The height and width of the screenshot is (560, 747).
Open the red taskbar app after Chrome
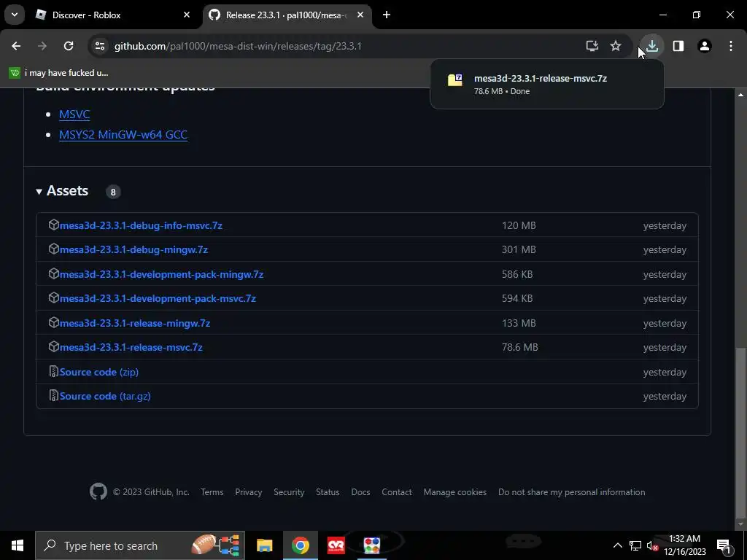pyautogui.click(x=336, y=545)
